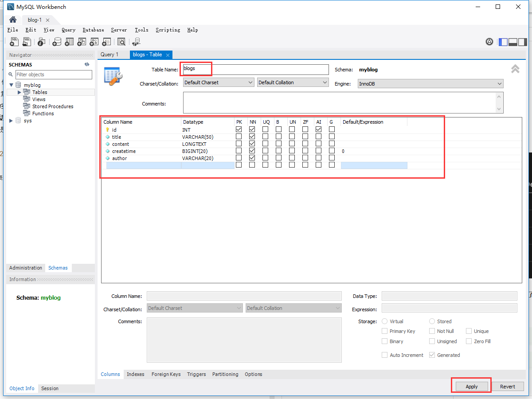Image resolution: width=532 pixels, height=399 pixels.
Task: Close the blog-1 connection tab
Action: click(47, 20)
